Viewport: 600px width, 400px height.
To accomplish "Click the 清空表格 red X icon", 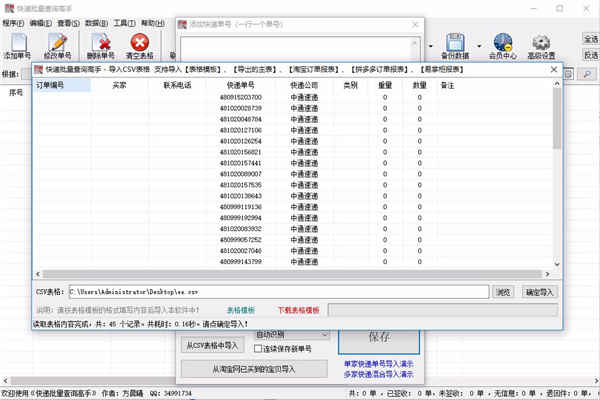I will 140,42.
